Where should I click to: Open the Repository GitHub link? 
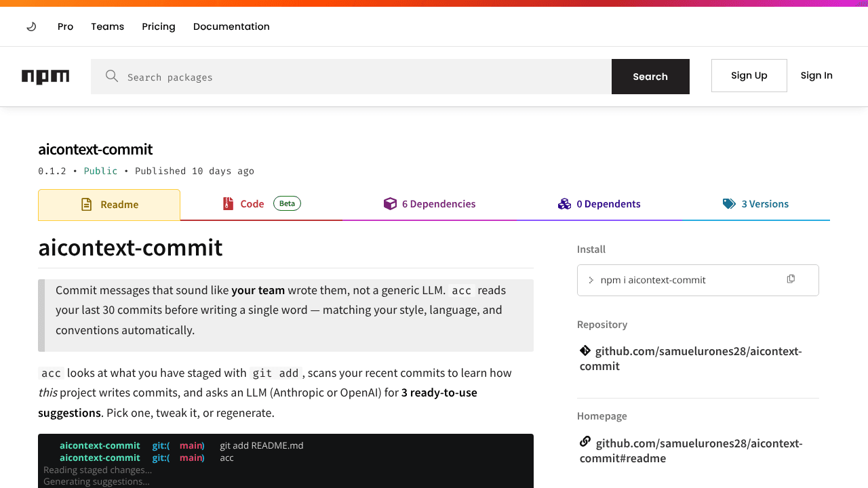[x=690, y=359]
